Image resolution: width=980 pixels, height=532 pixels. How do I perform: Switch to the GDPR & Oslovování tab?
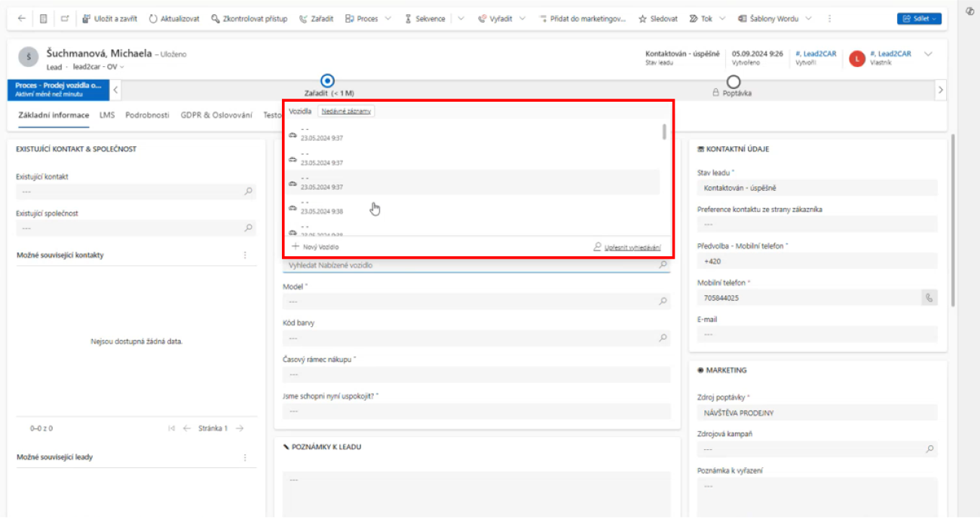(216, 115)
